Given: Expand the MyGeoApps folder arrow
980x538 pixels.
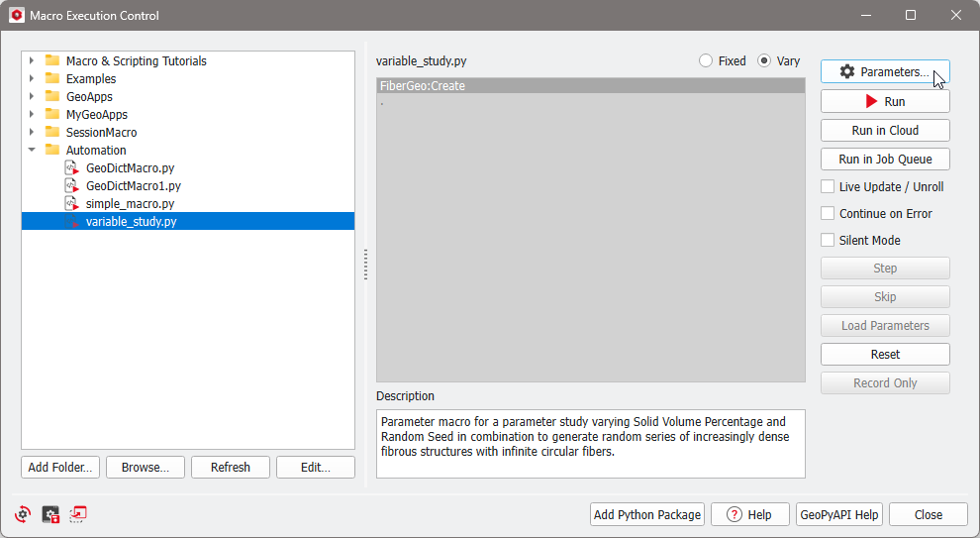Looking at the screenshot, I should point(32,115).
